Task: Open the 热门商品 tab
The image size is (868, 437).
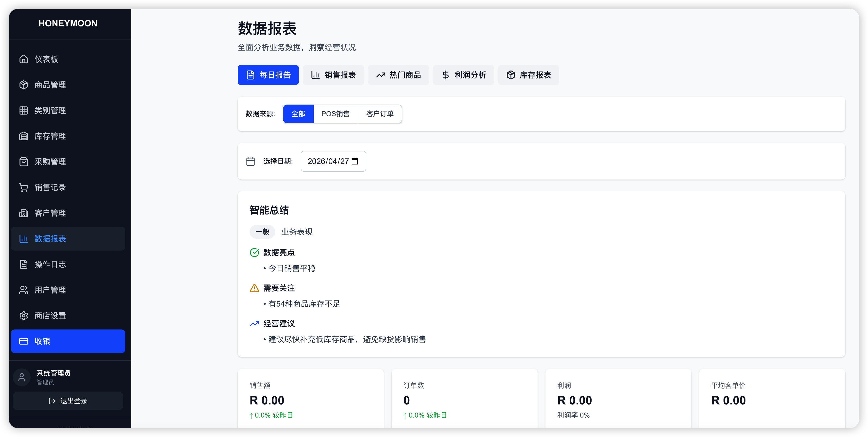Action: pos(398,75)
